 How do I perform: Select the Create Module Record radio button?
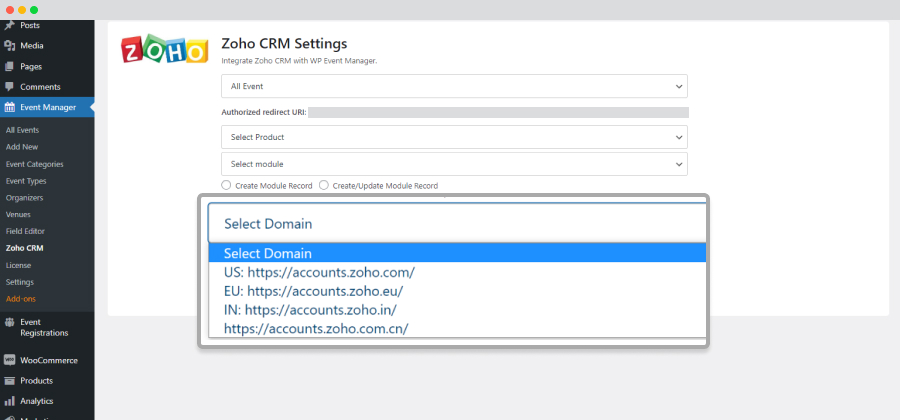pyautogui.click(x=226, y=185)
